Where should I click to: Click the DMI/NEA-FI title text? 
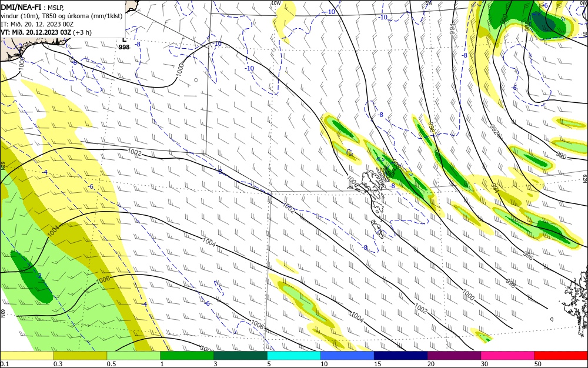tap(21, 6)
